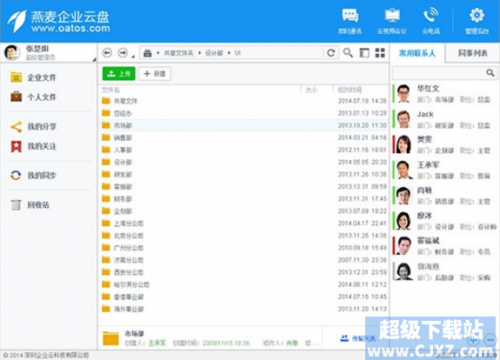Screen dimensions: 500x360
Task: Click the root drive icon in breadcrumb
Action: coord(147,53)
